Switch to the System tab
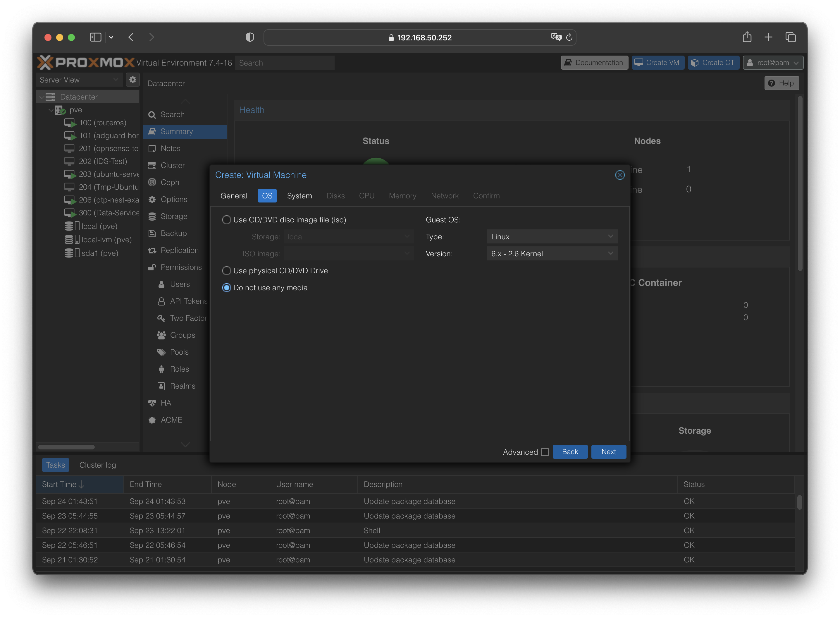 pyautogui.click(x=299, y=196)
